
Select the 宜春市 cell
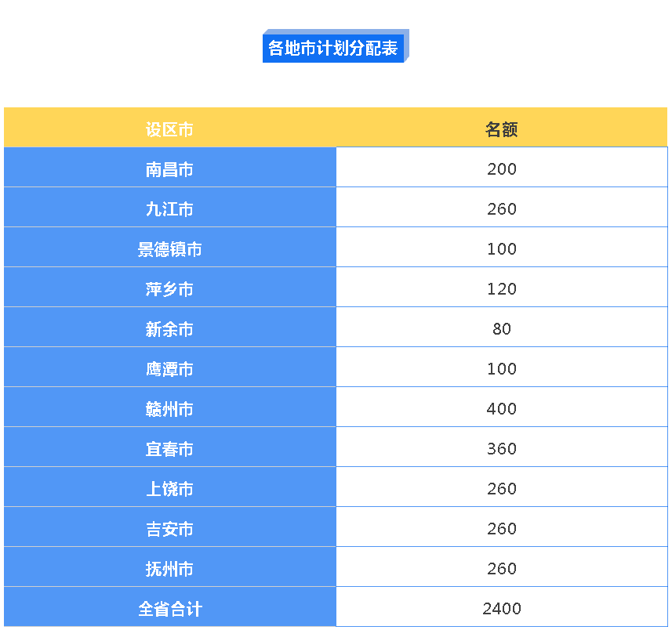tap(169, 449)
